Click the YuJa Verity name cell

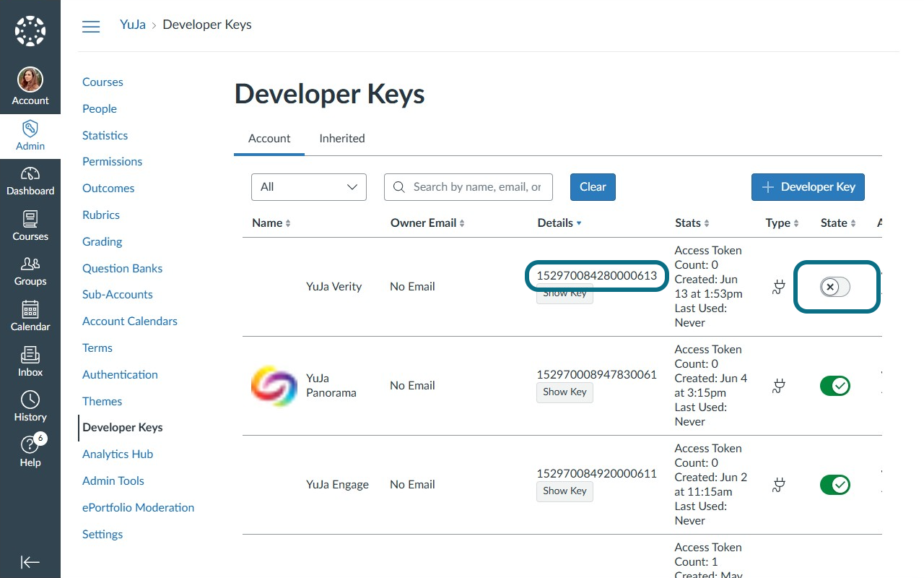(334, 287)
